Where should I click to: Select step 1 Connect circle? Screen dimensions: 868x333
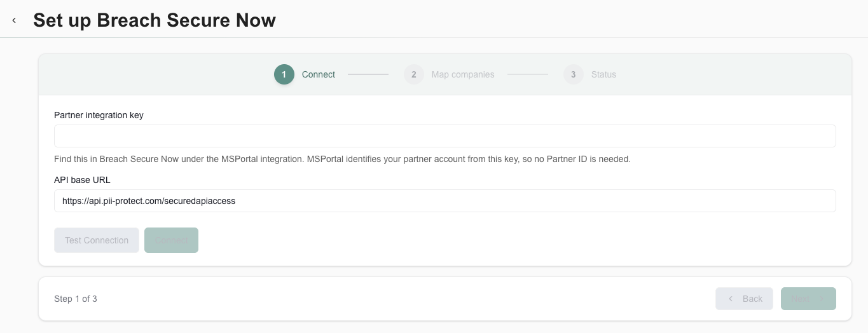pyautogui.click(x=284, y=74)
